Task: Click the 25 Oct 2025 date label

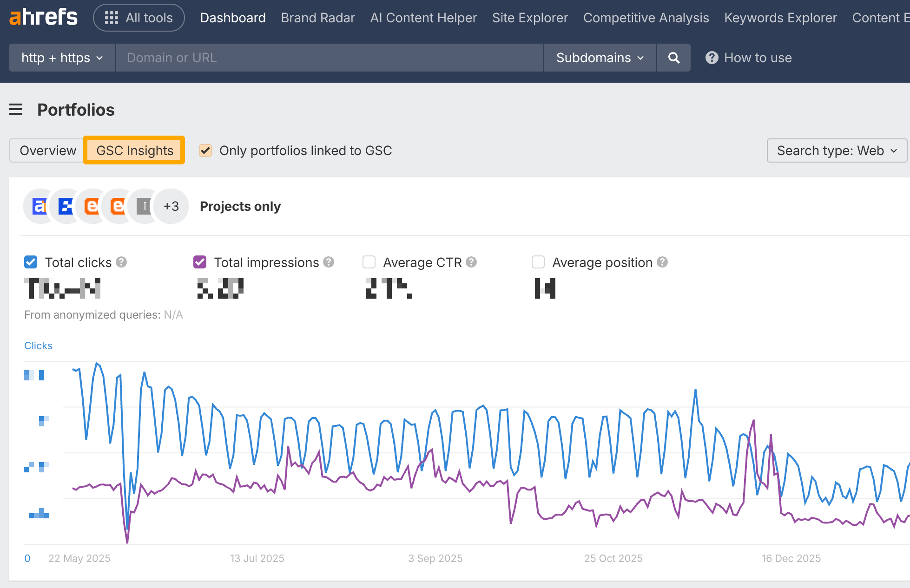Action: click(613, 558)
